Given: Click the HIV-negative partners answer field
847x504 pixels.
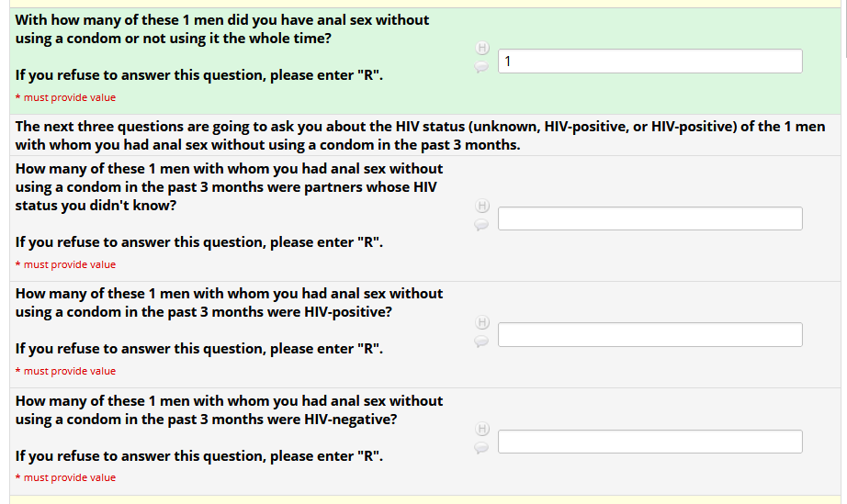Looking at the screenshot, I should click(x=649, y=442).
